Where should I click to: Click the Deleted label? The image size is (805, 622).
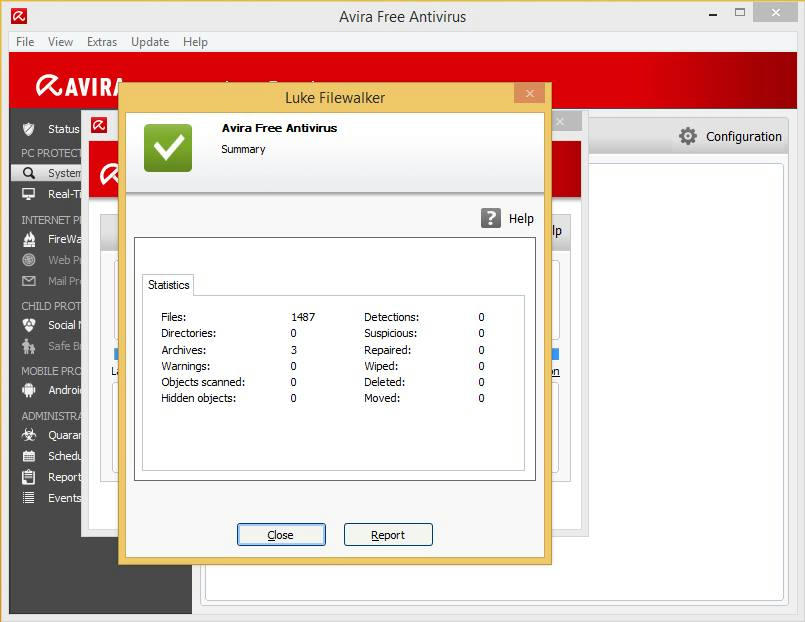385,382
